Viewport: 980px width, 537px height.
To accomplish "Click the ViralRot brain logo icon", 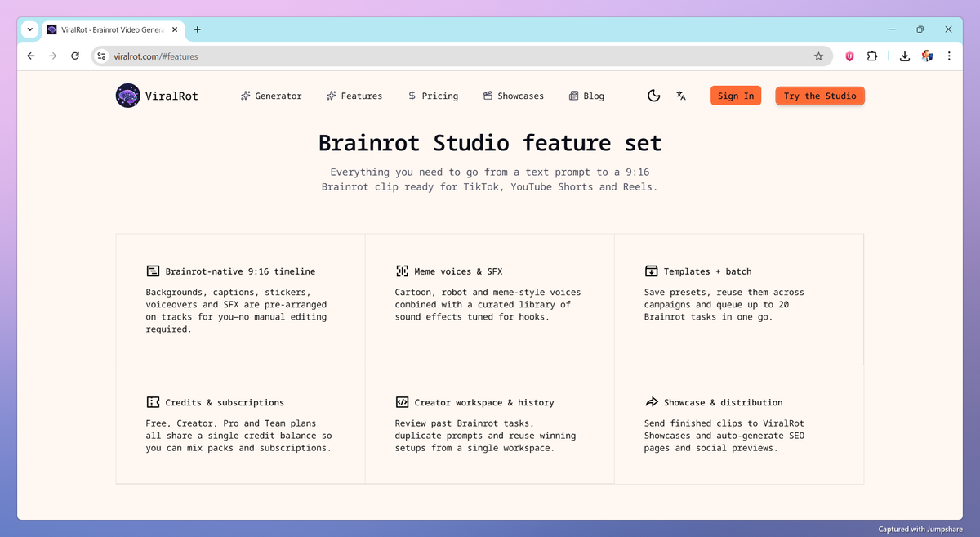I will click(128, 96).
